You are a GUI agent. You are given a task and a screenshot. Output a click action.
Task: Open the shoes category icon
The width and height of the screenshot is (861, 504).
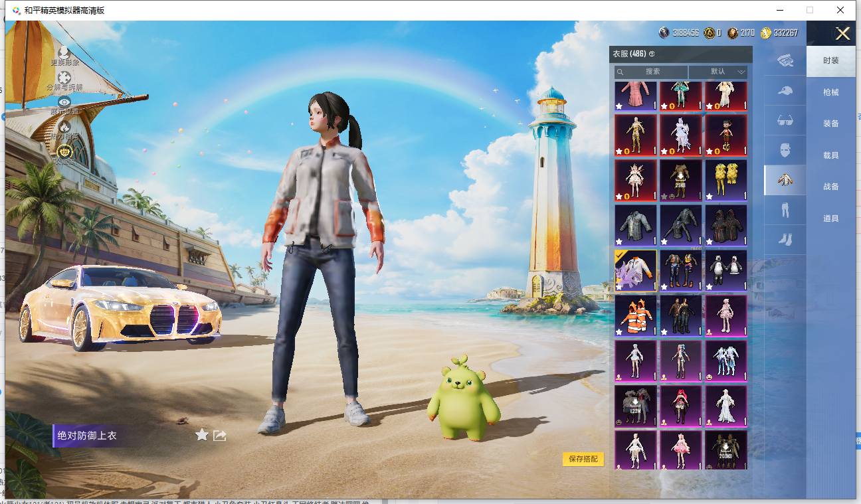tap(785, 240)
